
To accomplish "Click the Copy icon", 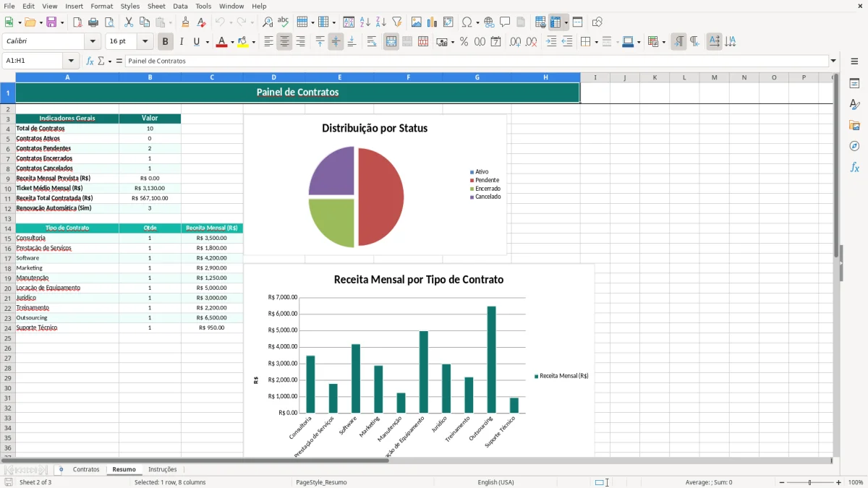I will (145, 22).
